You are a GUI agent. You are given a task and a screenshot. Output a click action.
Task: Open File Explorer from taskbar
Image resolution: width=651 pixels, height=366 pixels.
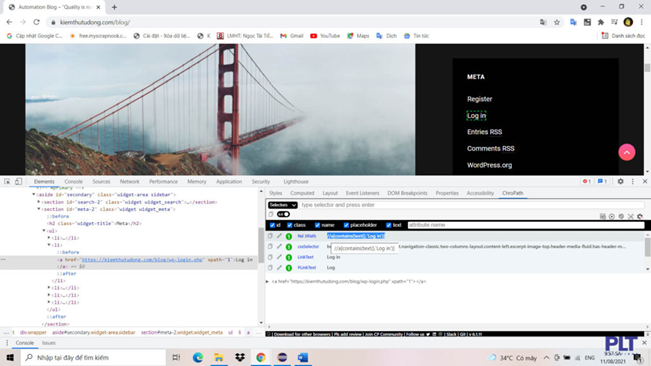point(219,357)
